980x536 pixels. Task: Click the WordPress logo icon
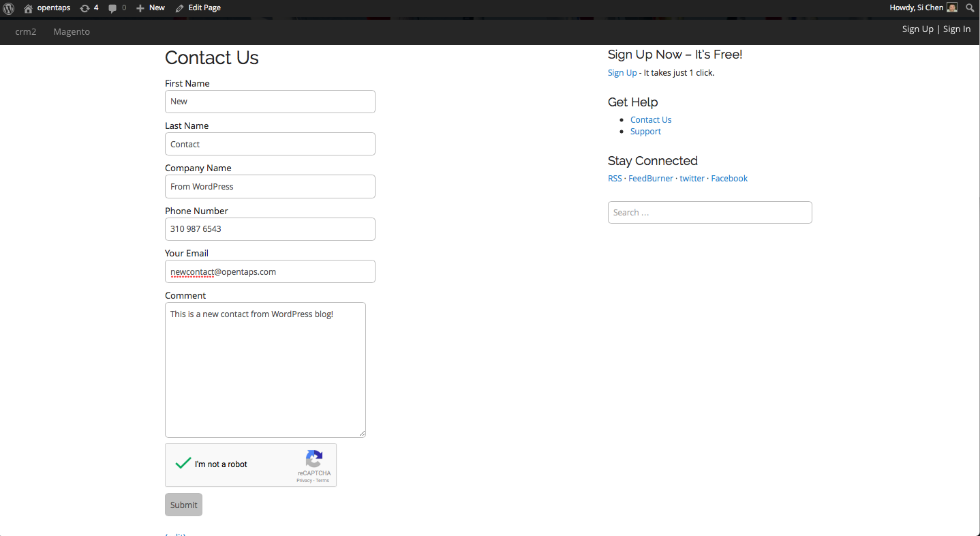coord(9,8)
